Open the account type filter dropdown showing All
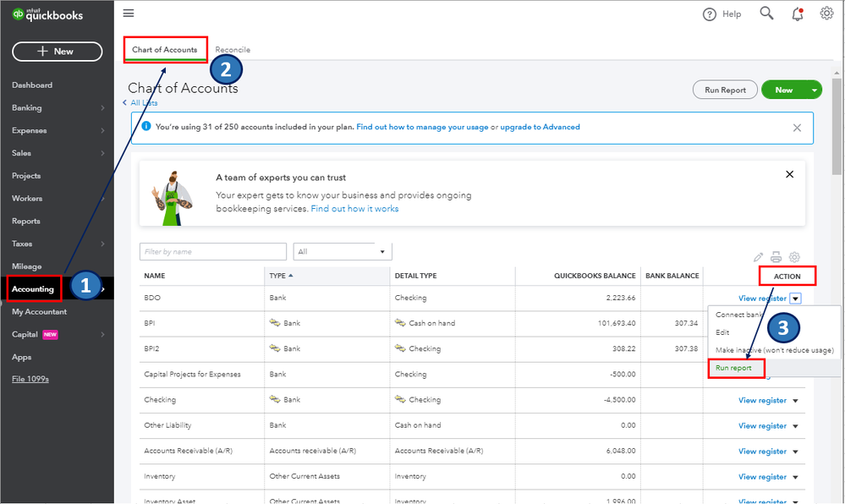 coord(343,252)
